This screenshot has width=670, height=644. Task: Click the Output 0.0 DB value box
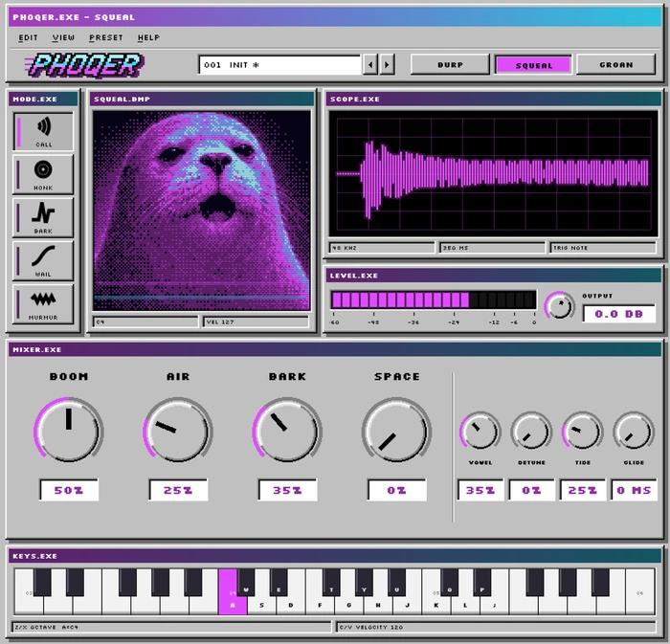(x=619, y=314)
